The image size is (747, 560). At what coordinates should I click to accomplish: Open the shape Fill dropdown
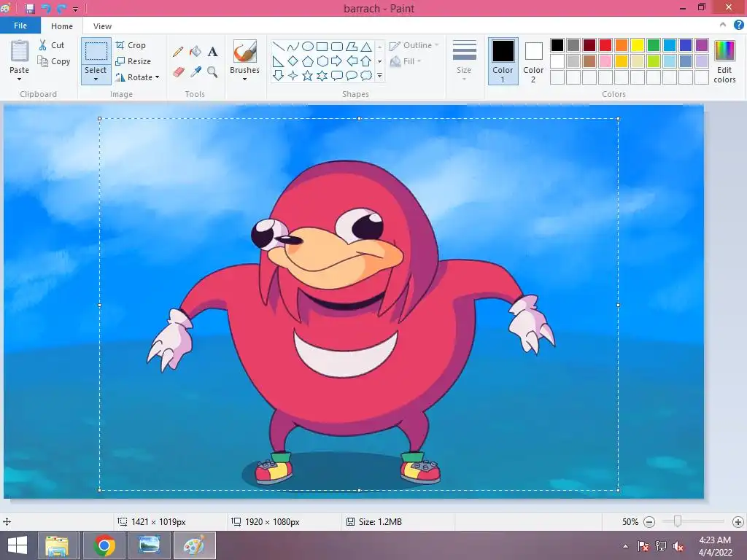point(406,61)
